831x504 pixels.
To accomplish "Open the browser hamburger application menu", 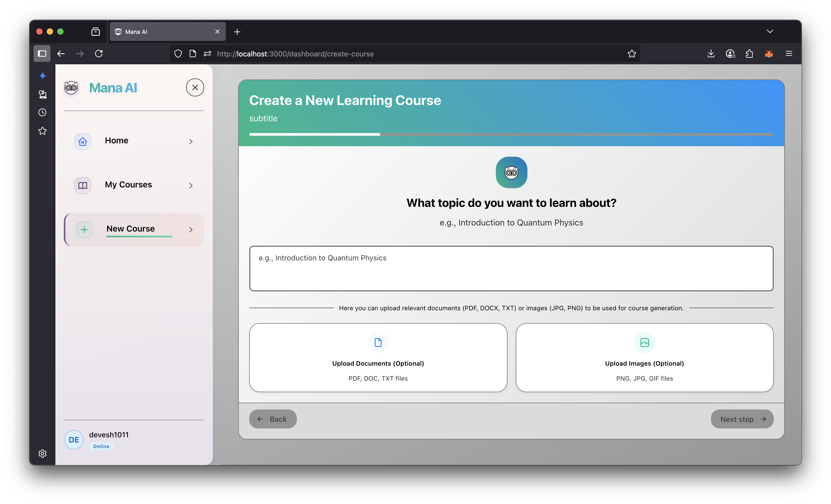I will pos(788,54).
